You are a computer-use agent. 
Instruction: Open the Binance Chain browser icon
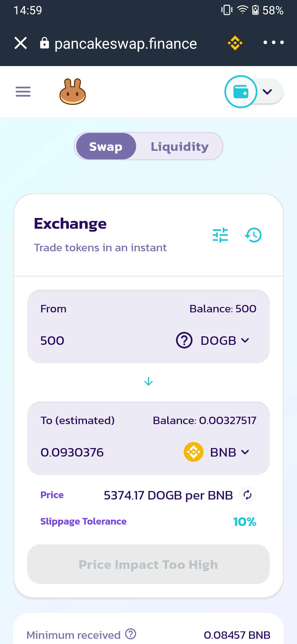click(235, 43)
